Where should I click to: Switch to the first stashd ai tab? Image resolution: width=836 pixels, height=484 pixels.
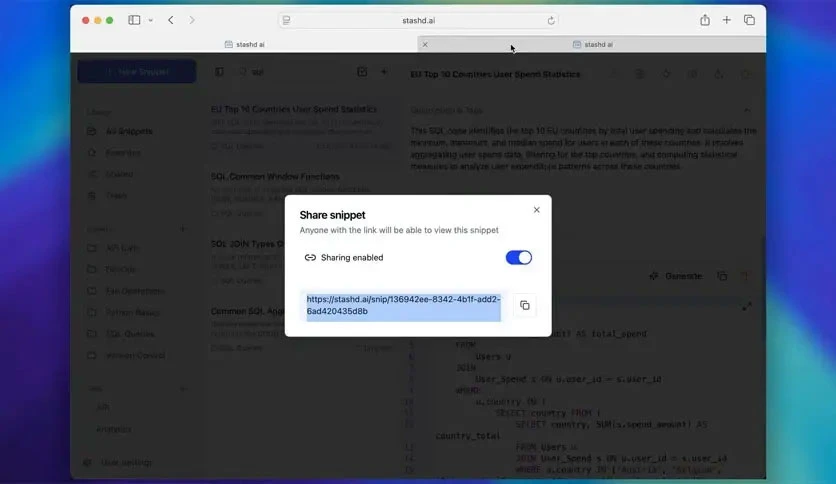point(244,44)
